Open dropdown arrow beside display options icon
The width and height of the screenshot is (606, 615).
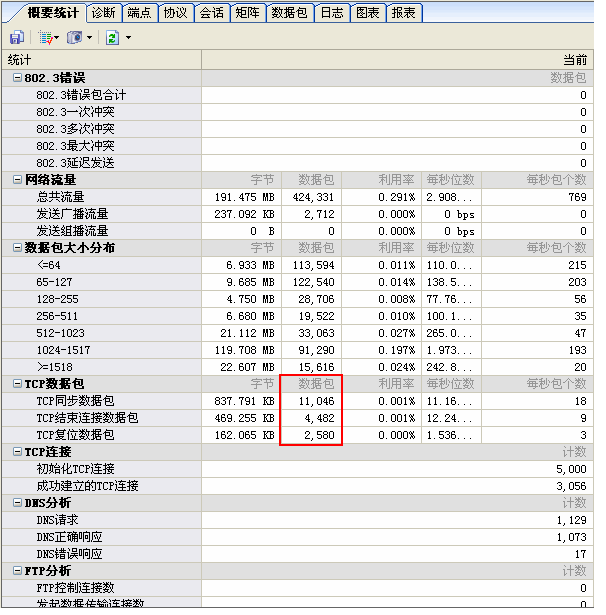click(x=56, y=38)
